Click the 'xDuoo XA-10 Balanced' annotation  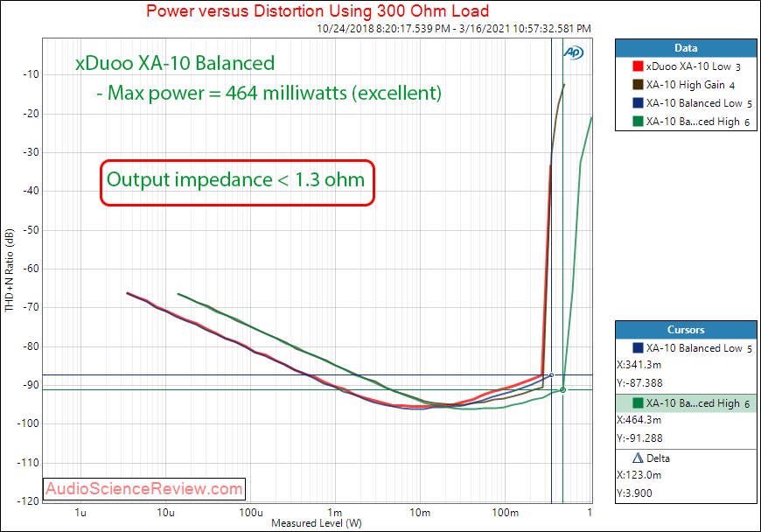(x=175, y=63)
